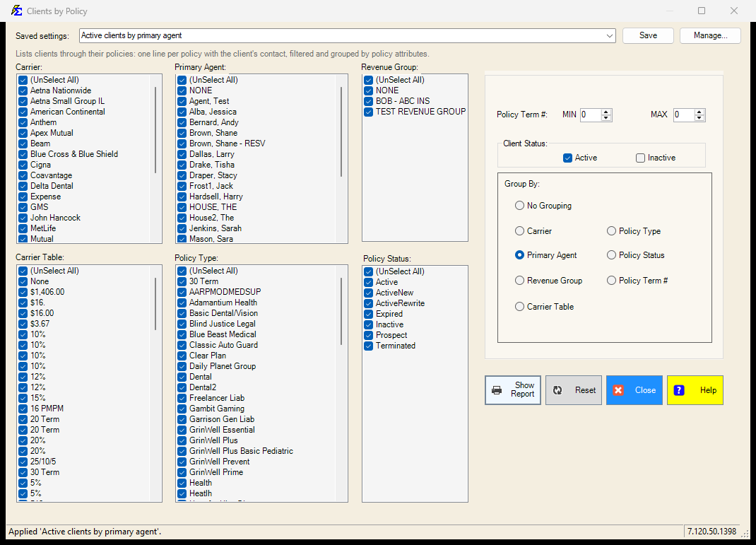Click the printer icon on Show Report
Viewport: 756px width, 545px height.
497,390
